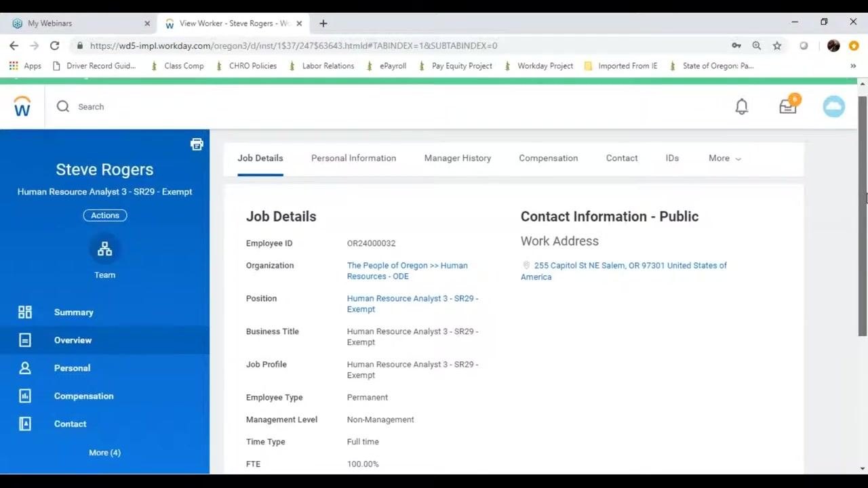Image resolution: width=868 pixels, height=488 pixels.
Task: Open the inbox tray icon
Action: [x=788, y=105]
